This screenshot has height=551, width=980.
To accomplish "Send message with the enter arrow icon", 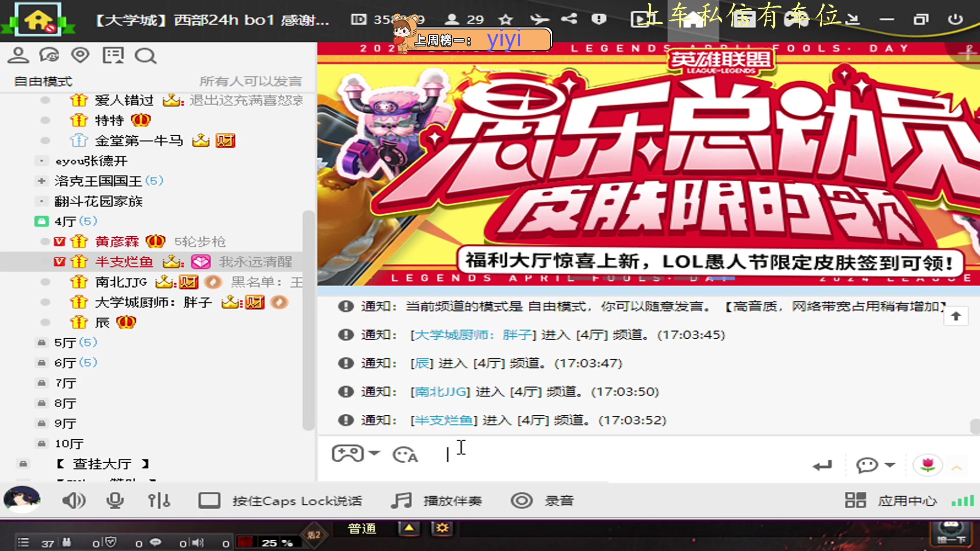I will pyautogui.click(x=822, y=465).
